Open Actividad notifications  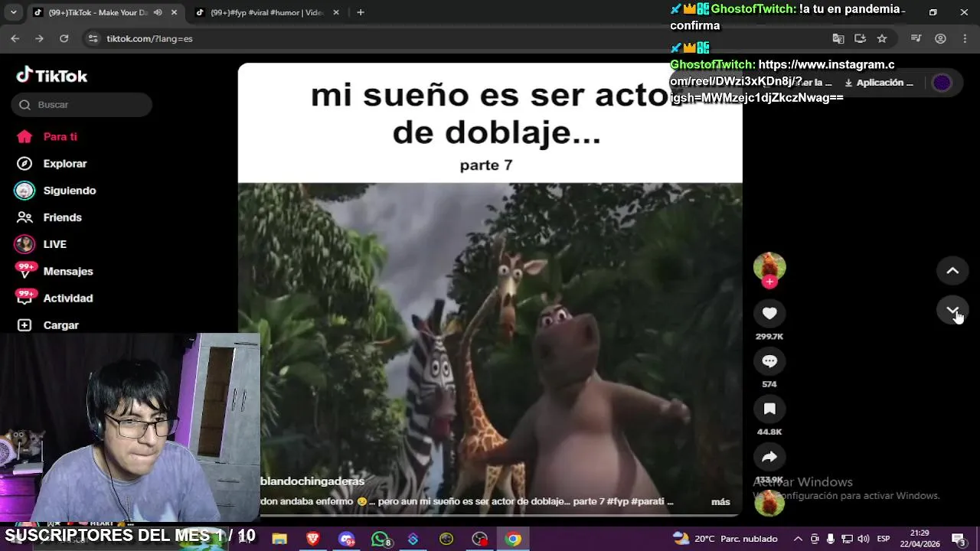click(x=67, y=298)
